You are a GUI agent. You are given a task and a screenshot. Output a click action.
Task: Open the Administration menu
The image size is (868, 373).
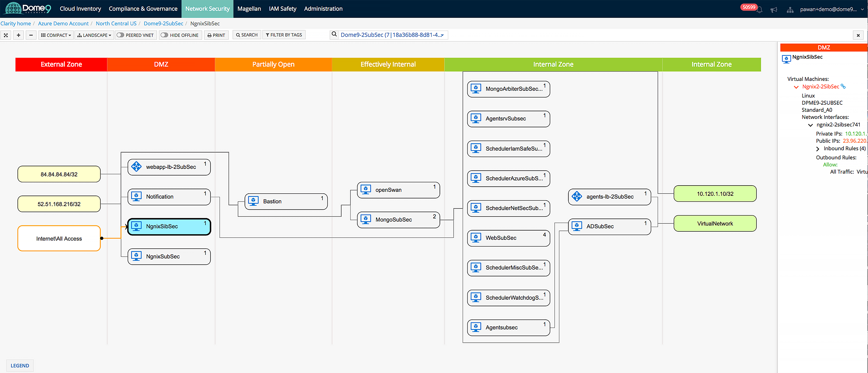coord(323,9)
